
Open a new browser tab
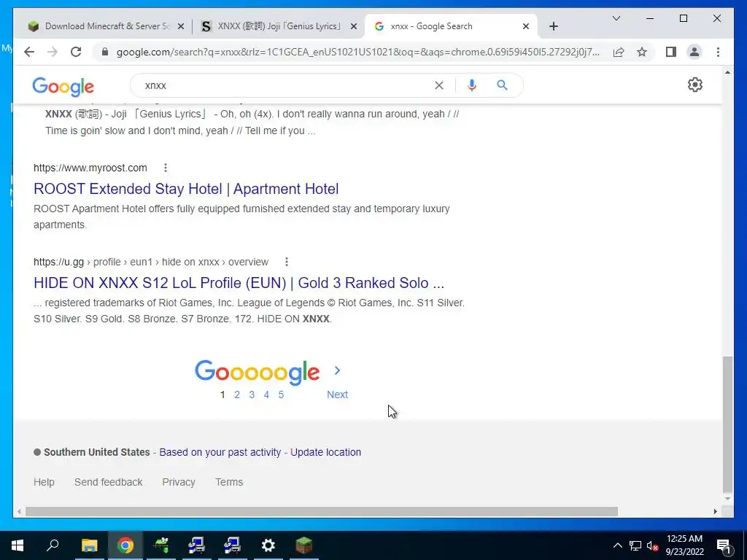(553, 26)
